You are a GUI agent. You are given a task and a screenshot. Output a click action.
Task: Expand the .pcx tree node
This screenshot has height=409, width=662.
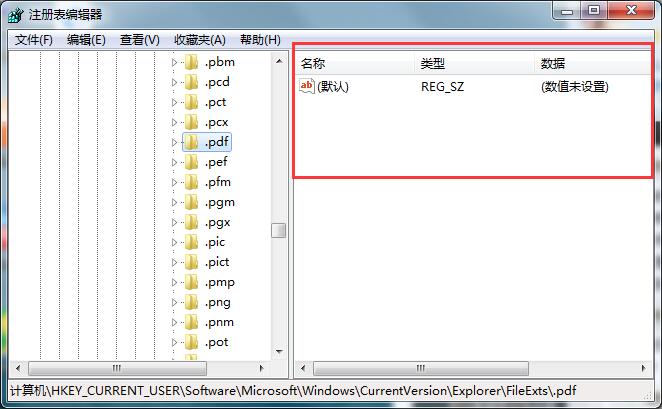tap(174, 122)
